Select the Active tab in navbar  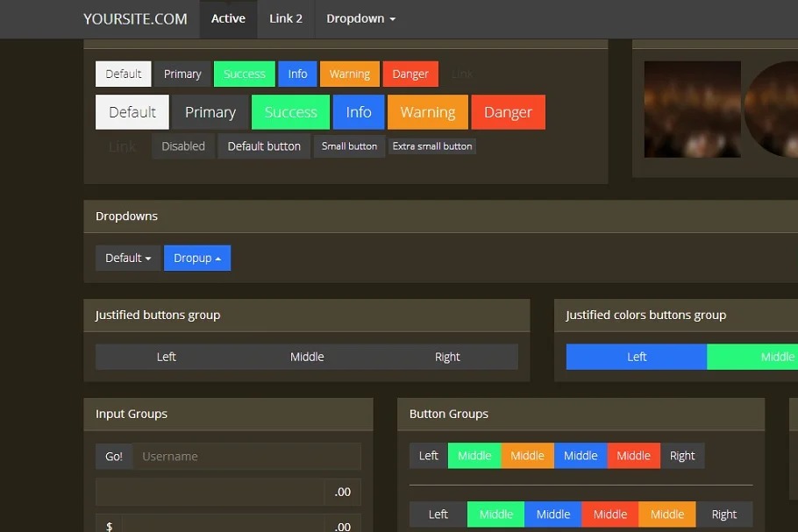coord(228,18)
